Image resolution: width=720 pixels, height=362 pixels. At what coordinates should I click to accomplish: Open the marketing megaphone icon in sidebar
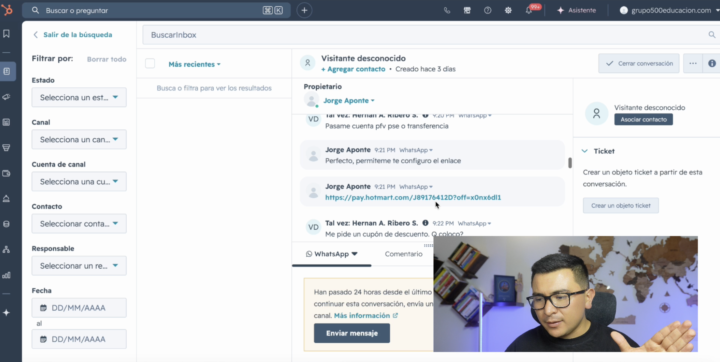(6, 97)
